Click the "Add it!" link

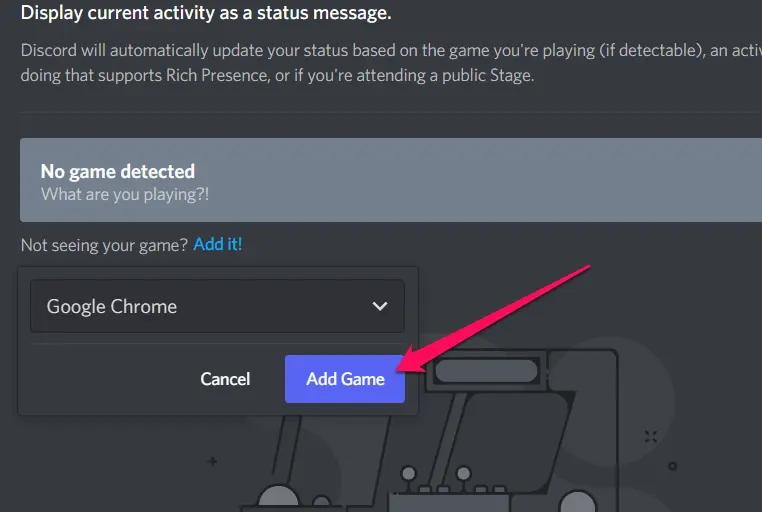(218, 244)
